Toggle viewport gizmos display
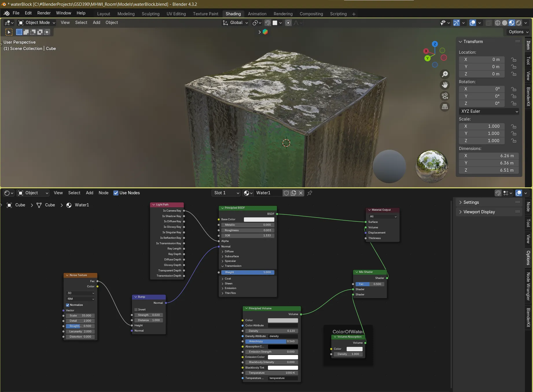Screen dimensions: 533x392 (456, 23)
